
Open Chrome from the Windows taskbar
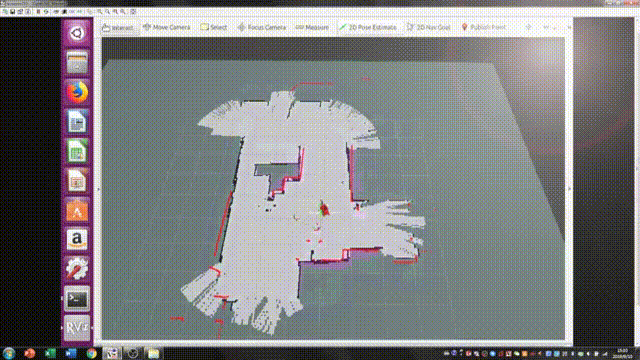[91, 353]
